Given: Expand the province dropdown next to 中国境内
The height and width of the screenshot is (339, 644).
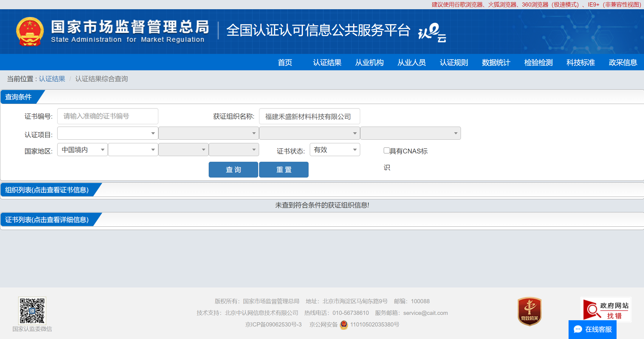Looking at the screenshot, I should 133,150.
